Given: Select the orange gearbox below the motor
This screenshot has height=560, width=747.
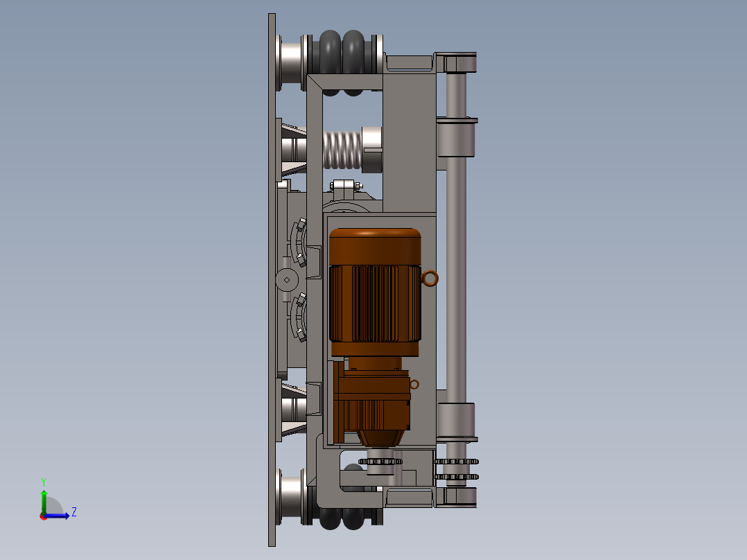Looking at the screenshot, I should pyautogui.click(x=372, y=403).
